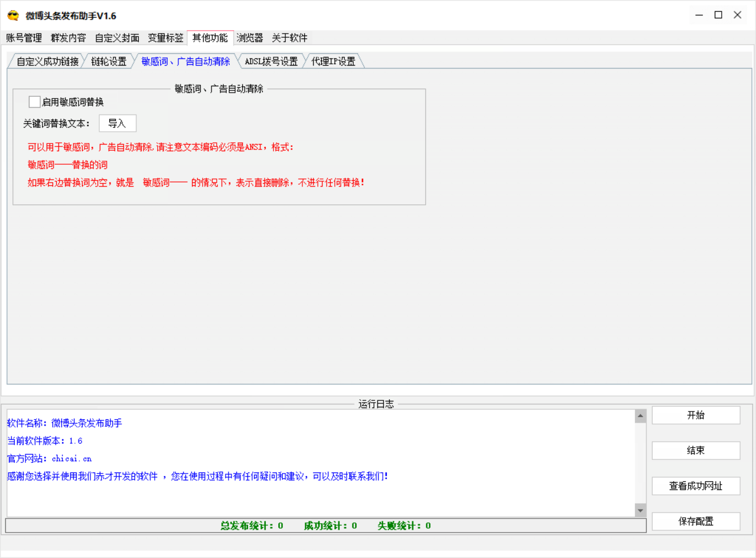The width and height of the screenshot is (756, 558).
Task: Close the 微博头条发布助手 window
Action: pyautogui.click(x=738, y=15)
